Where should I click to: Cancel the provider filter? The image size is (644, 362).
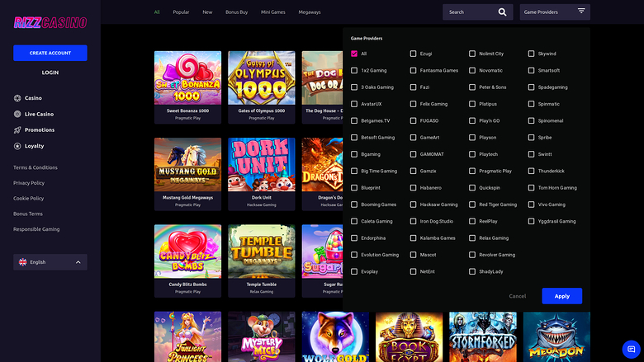[518, 296]
